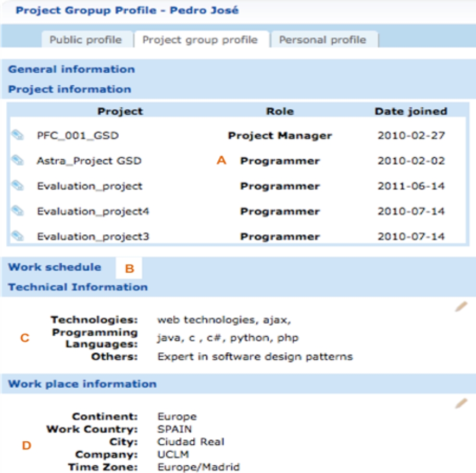The image size is (476, 473).
Task: Collapse the Technical Information section header
Action: [78, 287]
